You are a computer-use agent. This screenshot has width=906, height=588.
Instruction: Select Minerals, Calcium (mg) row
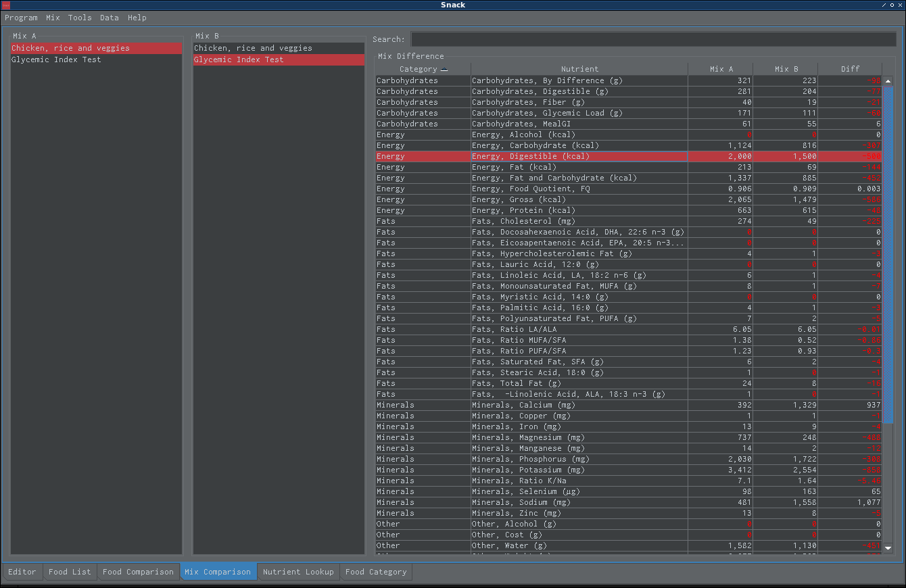point(628,405)
